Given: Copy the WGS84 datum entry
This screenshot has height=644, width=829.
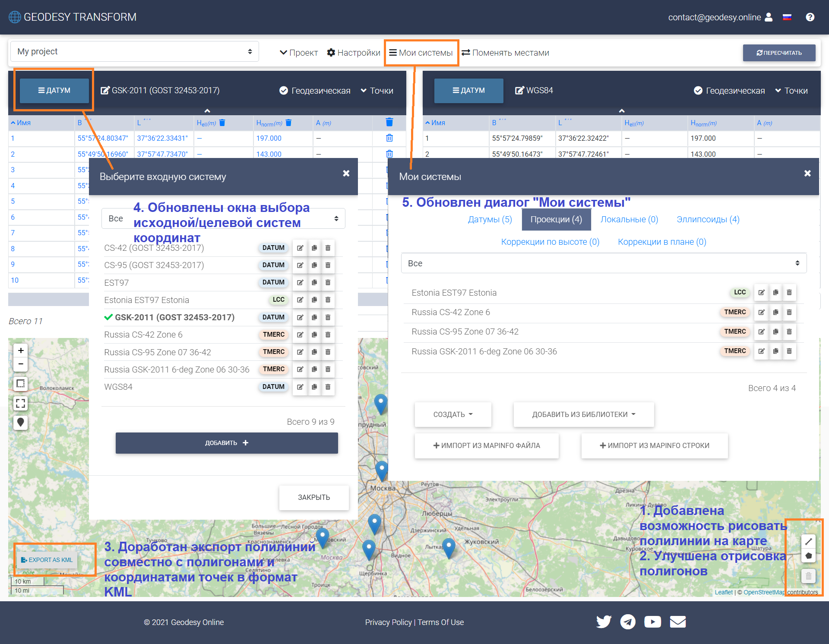Looking at the screenshot, I should click(314, 387).
